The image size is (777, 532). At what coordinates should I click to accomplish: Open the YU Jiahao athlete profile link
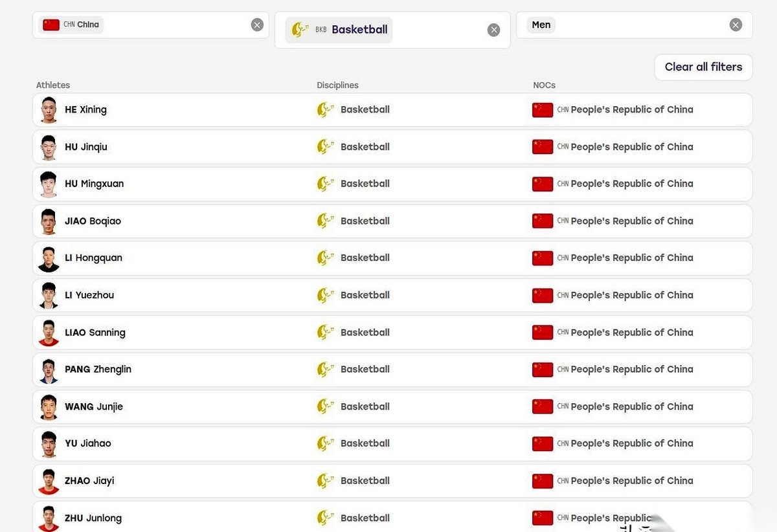[87, 443]
